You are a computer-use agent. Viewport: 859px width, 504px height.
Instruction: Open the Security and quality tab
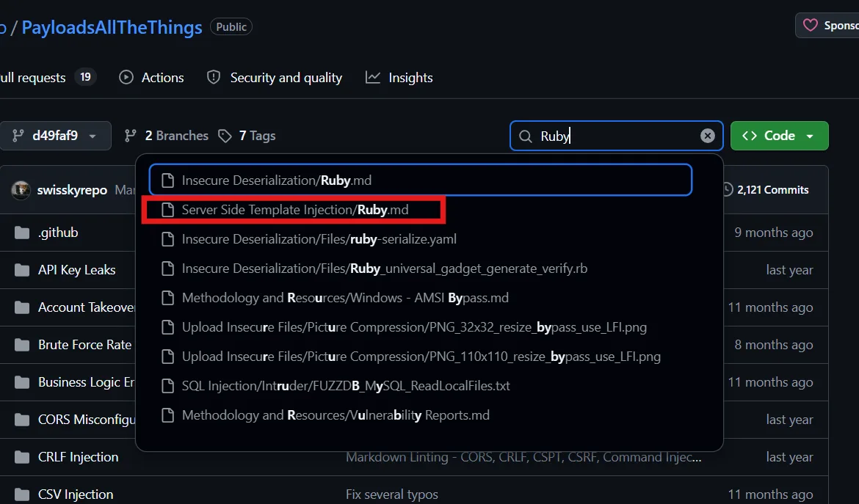275,78
